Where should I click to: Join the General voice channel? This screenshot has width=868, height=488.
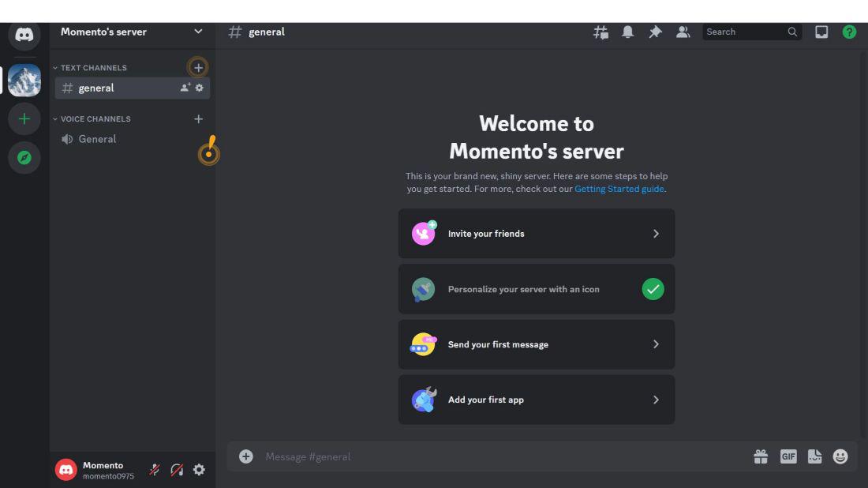pos(133,139)
